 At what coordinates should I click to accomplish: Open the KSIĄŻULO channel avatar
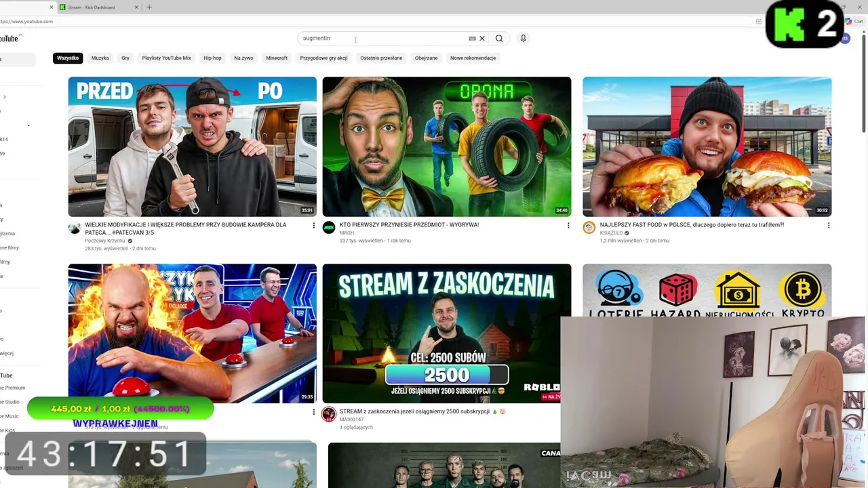point(589,228)
